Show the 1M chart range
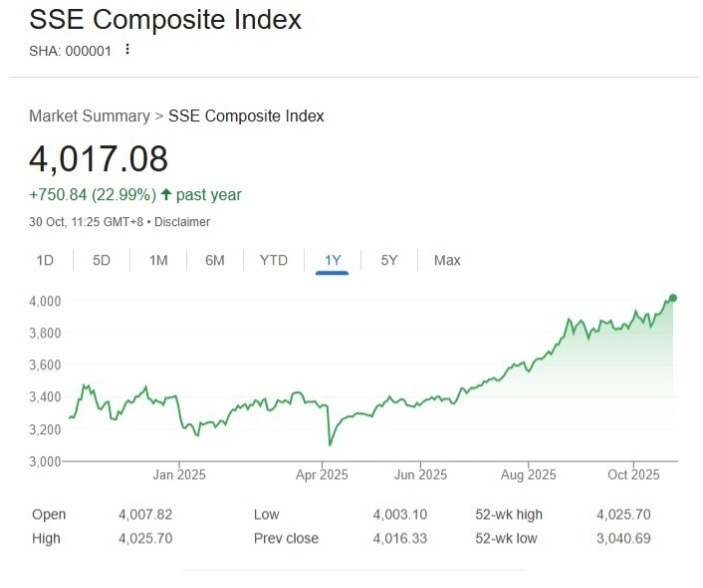The image size is (703, 588). 158,260
